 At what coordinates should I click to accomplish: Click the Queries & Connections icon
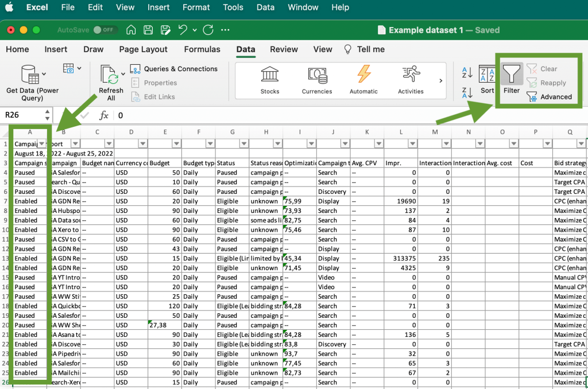[136, 68]
